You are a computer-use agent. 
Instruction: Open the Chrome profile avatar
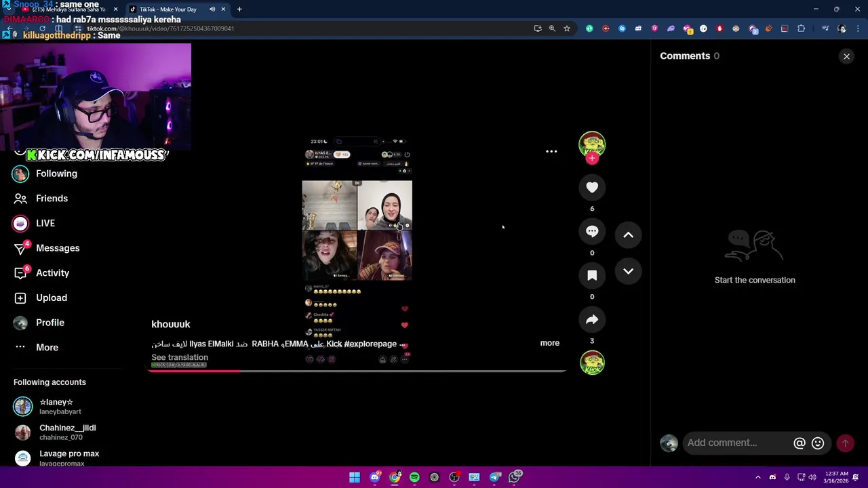coord(842,28)
